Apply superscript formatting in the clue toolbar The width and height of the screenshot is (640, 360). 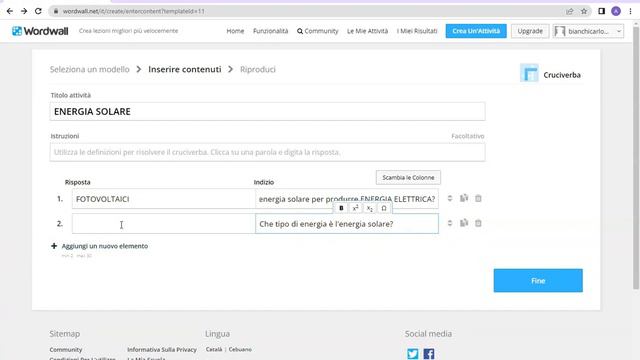pyautogui.click(x=355, y=208)
